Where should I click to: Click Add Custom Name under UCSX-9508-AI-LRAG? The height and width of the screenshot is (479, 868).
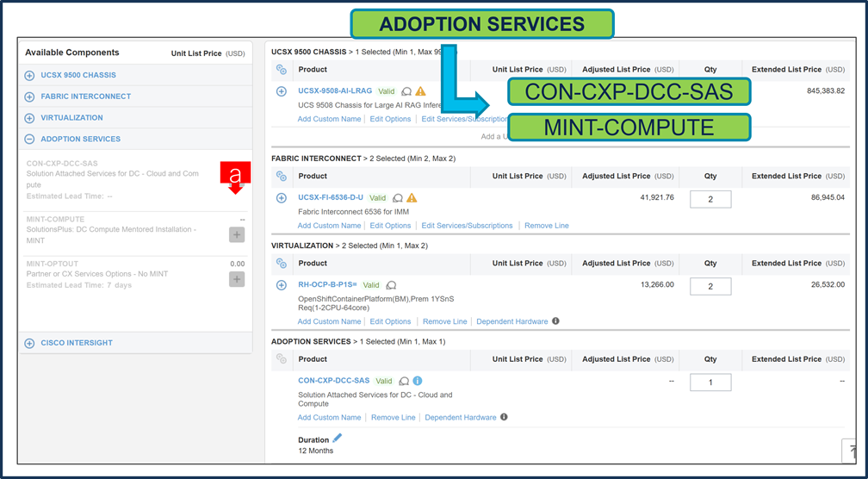pyautogui.click(x=329, y=119)
